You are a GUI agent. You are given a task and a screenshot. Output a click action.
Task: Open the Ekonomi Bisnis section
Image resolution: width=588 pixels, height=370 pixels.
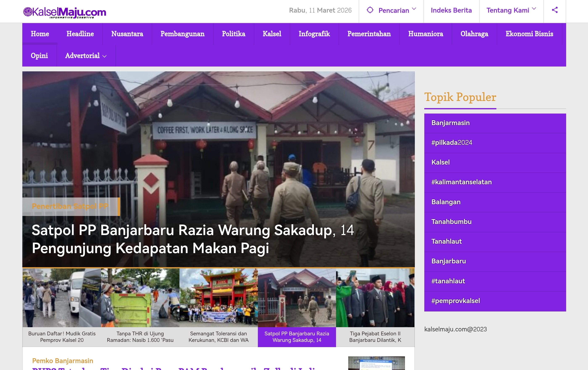(529, 34)
